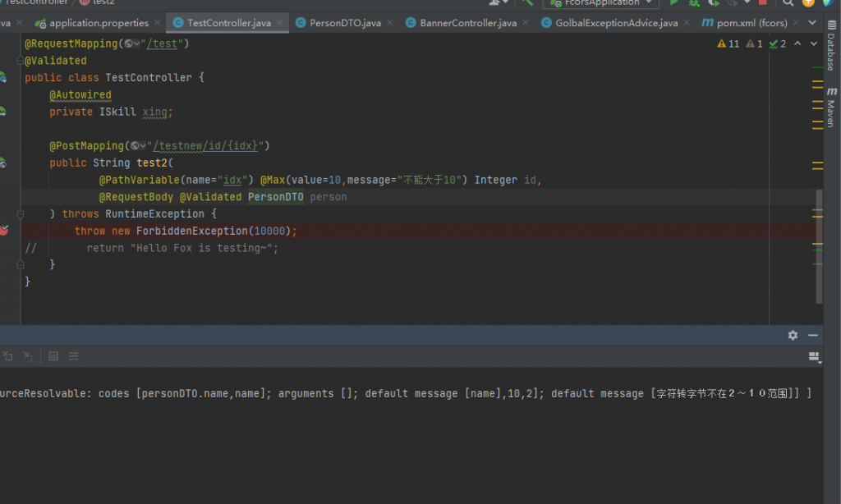Show hidden editor tabs dropdown chevron

pyautogui.click(x=812, y=22)
